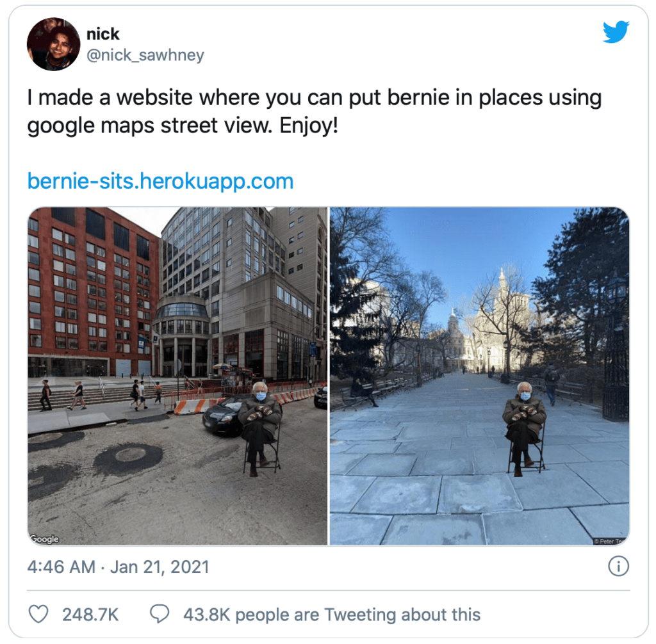Image resolution: width=656 pixels, height=644 pixels.
Task: Select the tweet text about putting bernie in places
Action: [314, 111]
